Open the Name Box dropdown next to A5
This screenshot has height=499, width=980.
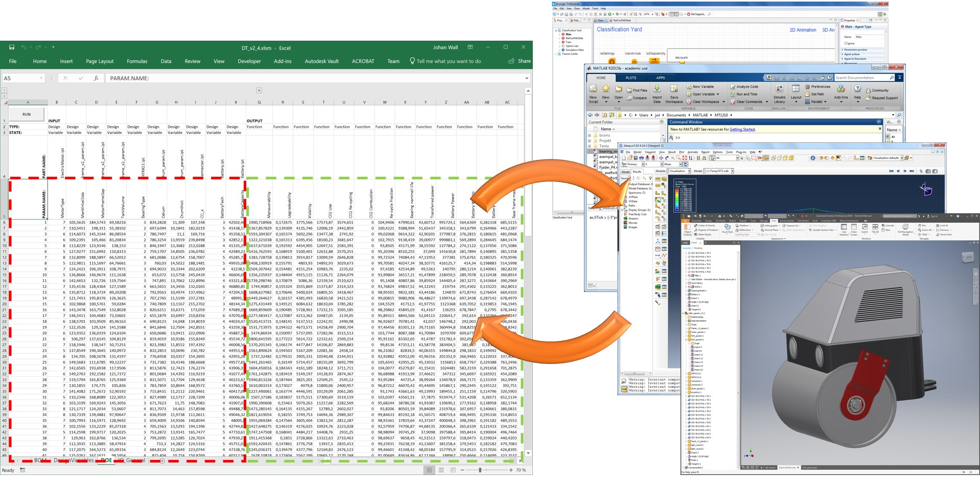(x=41, y=78)
